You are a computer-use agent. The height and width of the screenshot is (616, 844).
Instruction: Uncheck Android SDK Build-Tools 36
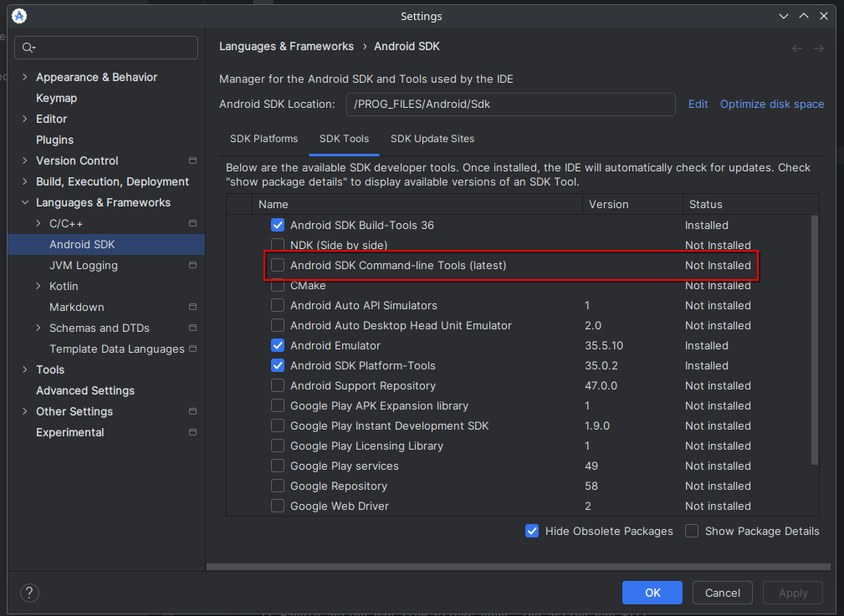click(278, 225)
